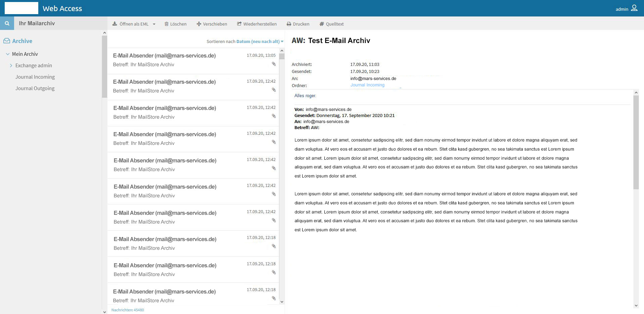Click the 'Öffnen als EML' button
The width and height of the screenshot is (644, 314).
131,24
